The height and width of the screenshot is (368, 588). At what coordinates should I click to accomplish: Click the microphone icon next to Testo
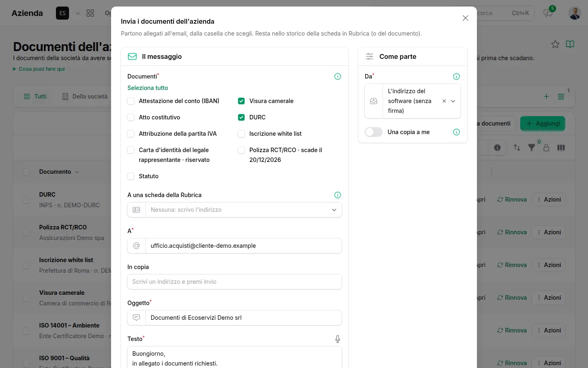338,339
